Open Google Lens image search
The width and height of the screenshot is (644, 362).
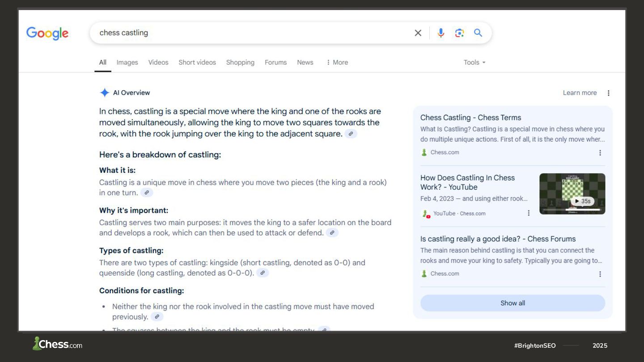click(x=459, y=33)
